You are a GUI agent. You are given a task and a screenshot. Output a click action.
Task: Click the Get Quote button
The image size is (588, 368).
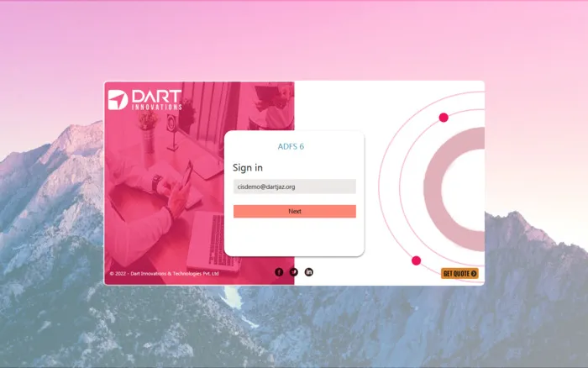pyautogui.click(x=459, y=273)
